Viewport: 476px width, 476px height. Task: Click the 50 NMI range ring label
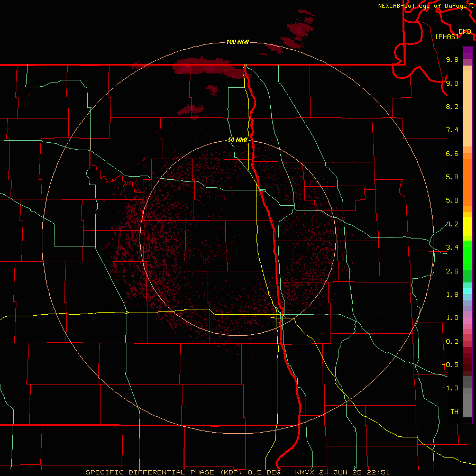tap(237, 140)
